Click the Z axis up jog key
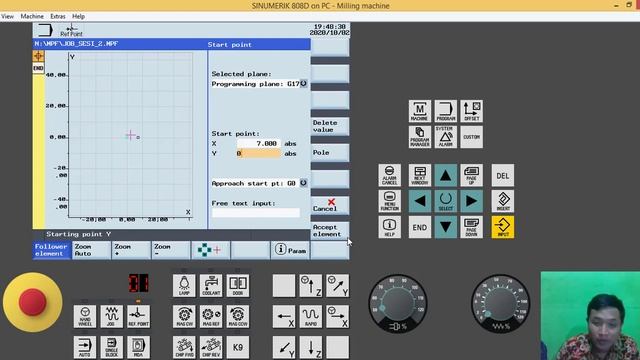The height and width of the screenshot is (360, 640). [311, 285]
